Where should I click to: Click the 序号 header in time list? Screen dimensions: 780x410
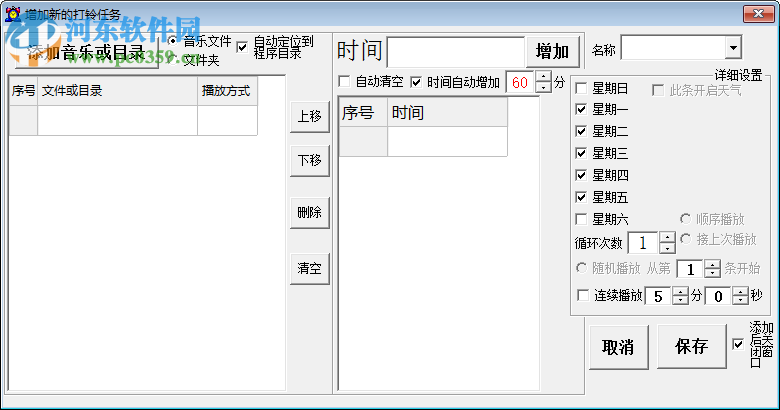(x=363, y=112)
